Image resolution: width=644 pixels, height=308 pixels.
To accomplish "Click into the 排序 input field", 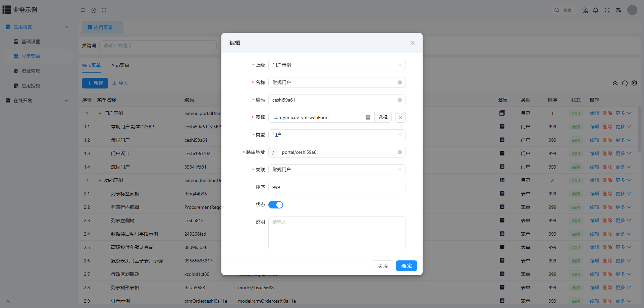I will click(337, 187).
